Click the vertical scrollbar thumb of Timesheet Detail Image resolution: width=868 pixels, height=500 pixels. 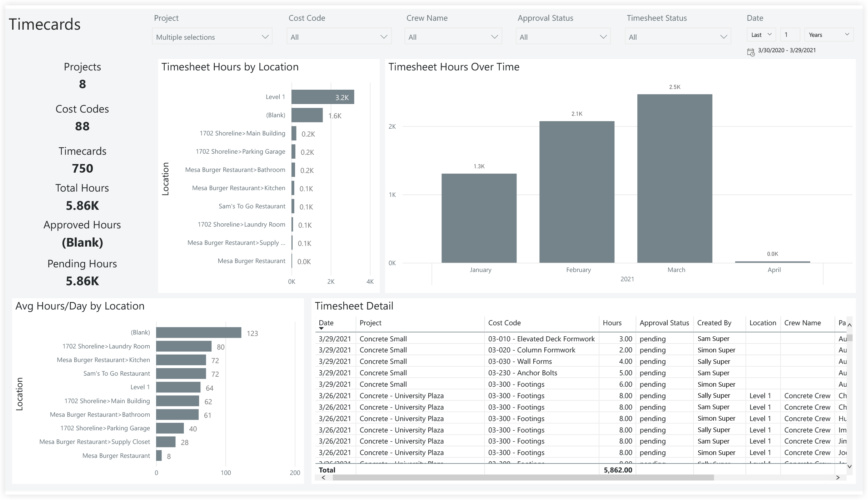click(x=850, y=338)
